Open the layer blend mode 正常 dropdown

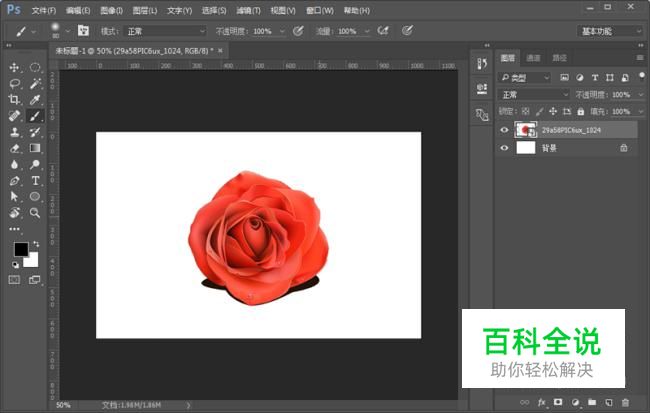(x=535, y=94)
